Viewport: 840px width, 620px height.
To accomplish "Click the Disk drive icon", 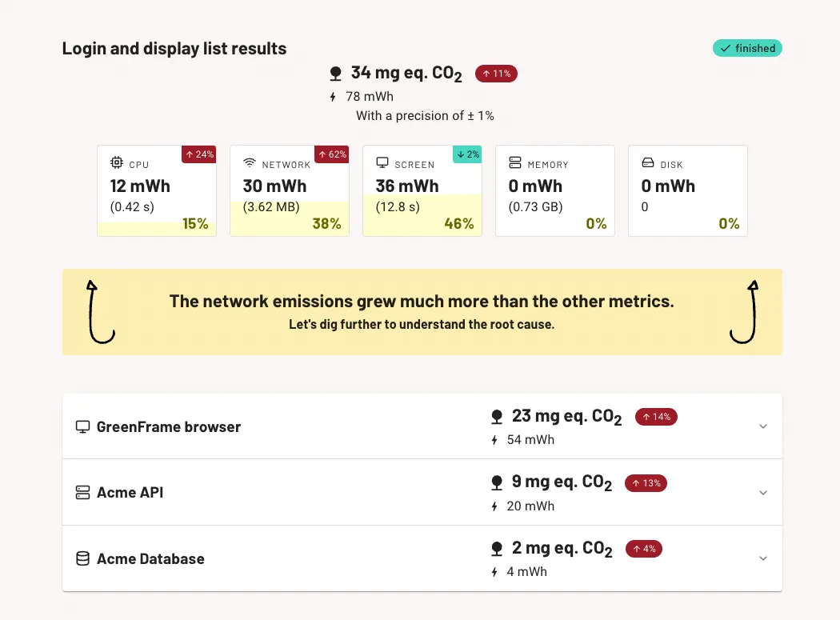I will click(648, 163).
